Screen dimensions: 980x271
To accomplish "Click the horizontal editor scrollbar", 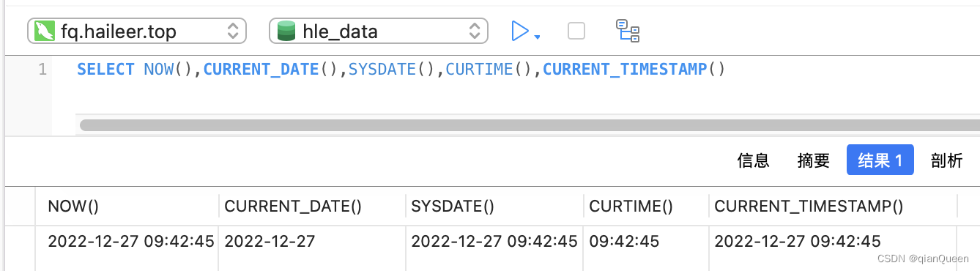I will pos(529,125).
